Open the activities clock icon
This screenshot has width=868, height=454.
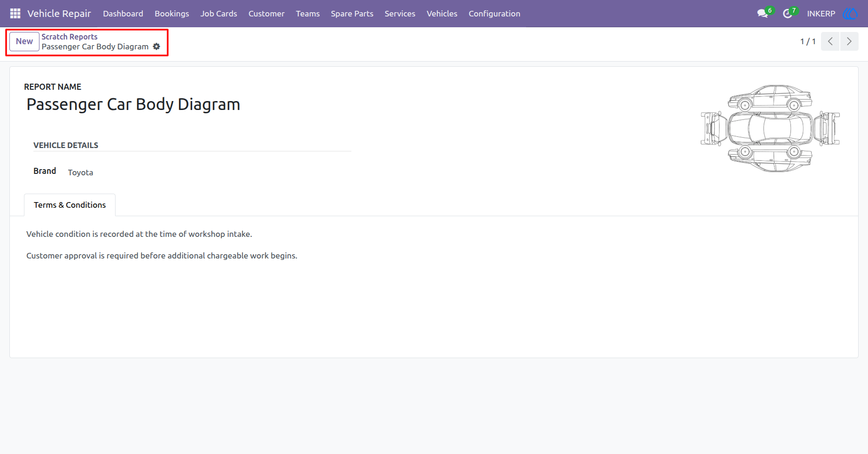pyautogui.click(x=788, y=14)
